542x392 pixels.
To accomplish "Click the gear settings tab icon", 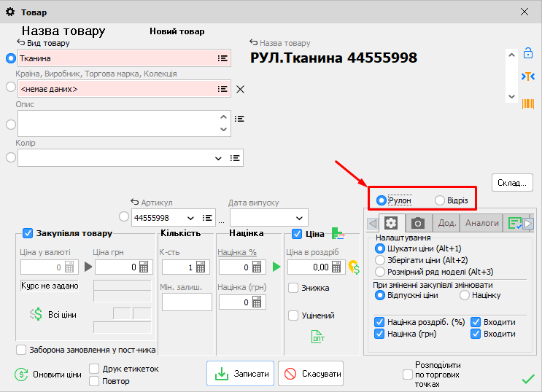I will coord(391,223).
